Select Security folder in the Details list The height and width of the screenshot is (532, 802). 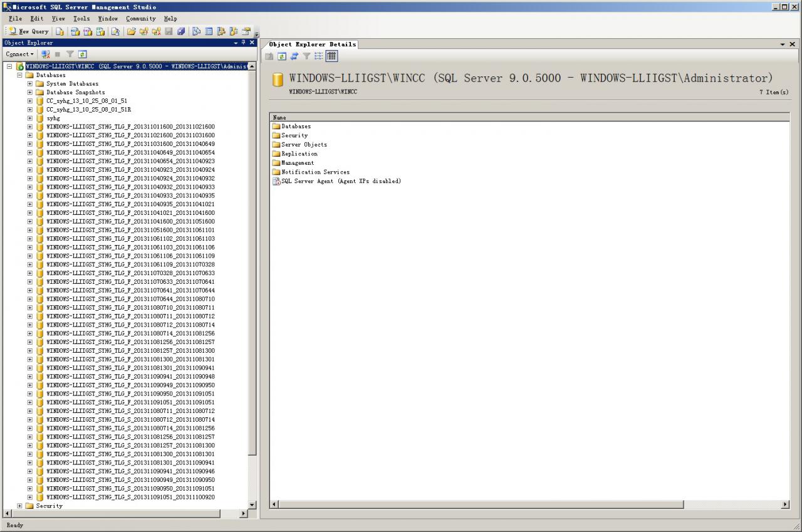pyautogui.click(x=290, y=135)
